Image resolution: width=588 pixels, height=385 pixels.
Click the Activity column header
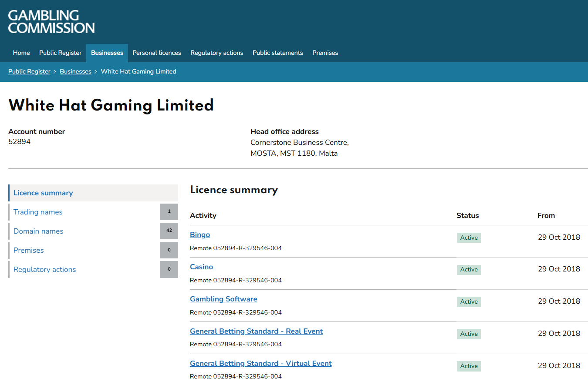(x=203, y=215)
